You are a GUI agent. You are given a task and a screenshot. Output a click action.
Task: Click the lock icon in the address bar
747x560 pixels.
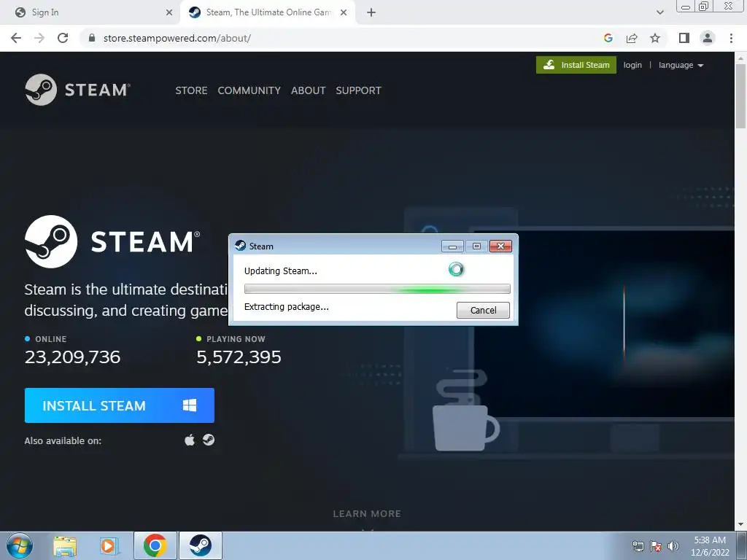coord(92,38)
